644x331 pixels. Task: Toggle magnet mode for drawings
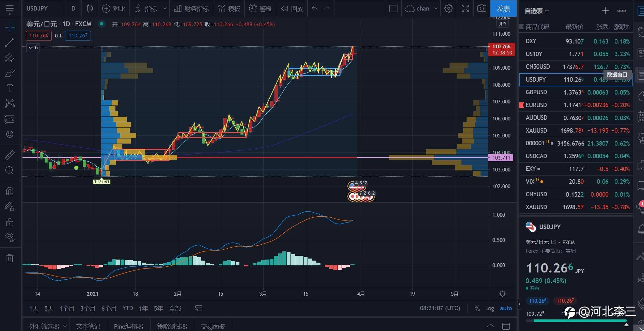click(x=10, y=191)
